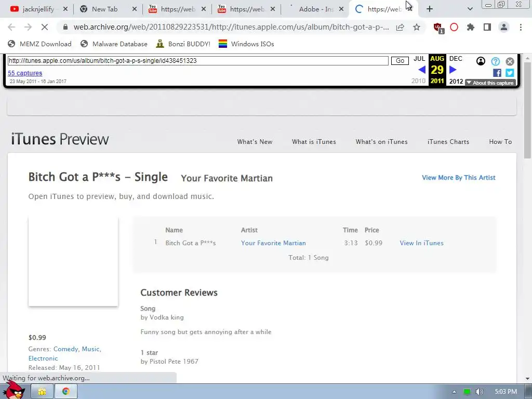Open the uBlock shield extension icon
This screenshot has height=399, width=532.
pos(438,28)
